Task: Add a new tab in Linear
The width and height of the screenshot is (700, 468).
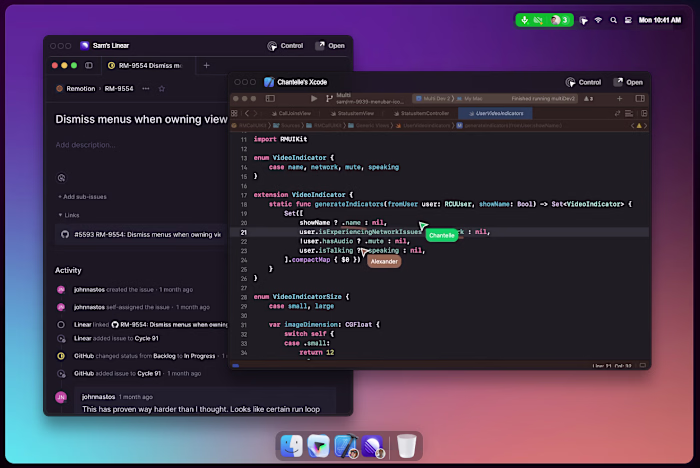Action: tap(206, 66)
